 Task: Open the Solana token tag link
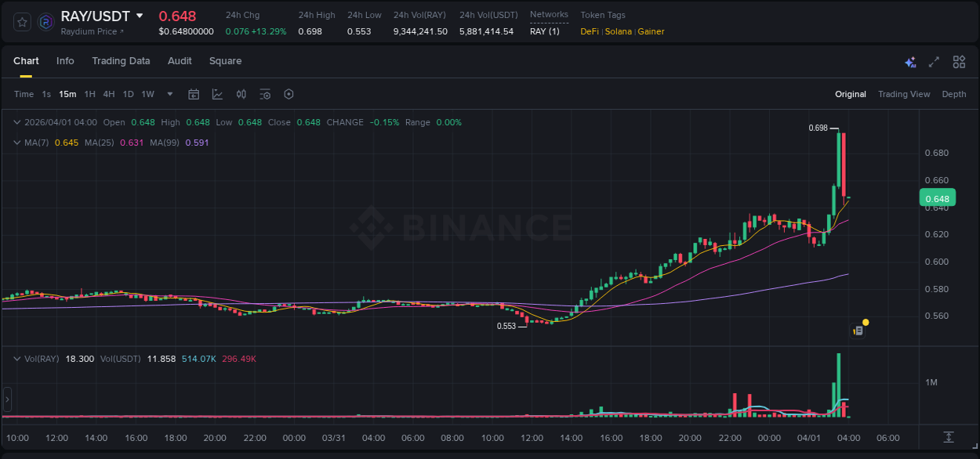click(619, 31)
